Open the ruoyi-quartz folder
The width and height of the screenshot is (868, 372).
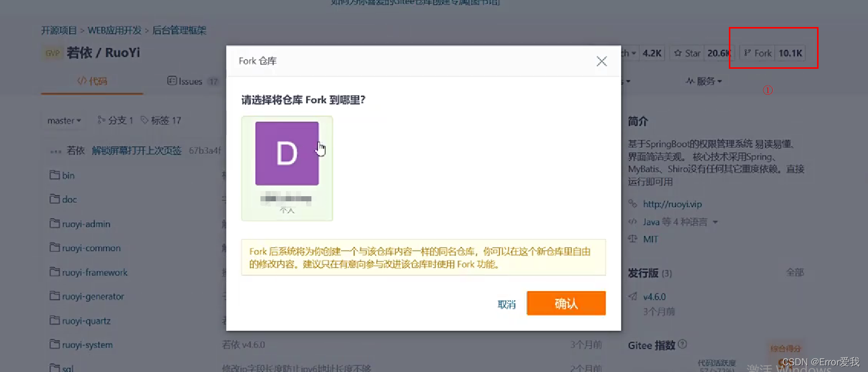86,321
